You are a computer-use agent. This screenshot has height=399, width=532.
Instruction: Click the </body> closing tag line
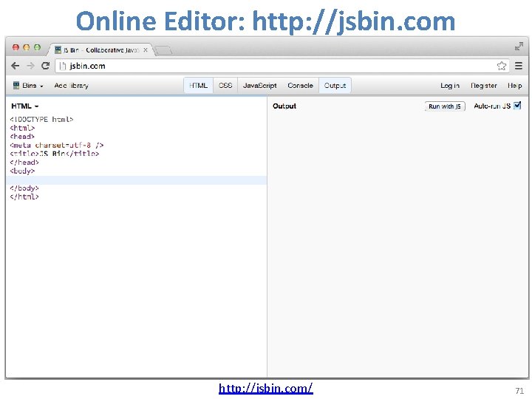[24, 188]
